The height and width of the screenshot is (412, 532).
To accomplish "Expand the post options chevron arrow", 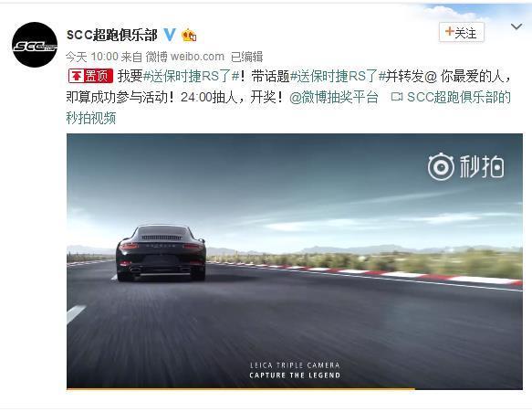I will [x=516, y=26].
